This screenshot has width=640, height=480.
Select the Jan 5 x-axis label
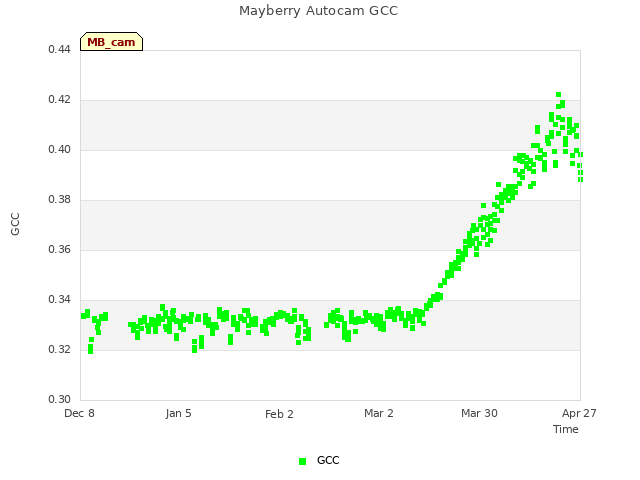[179, 413]
